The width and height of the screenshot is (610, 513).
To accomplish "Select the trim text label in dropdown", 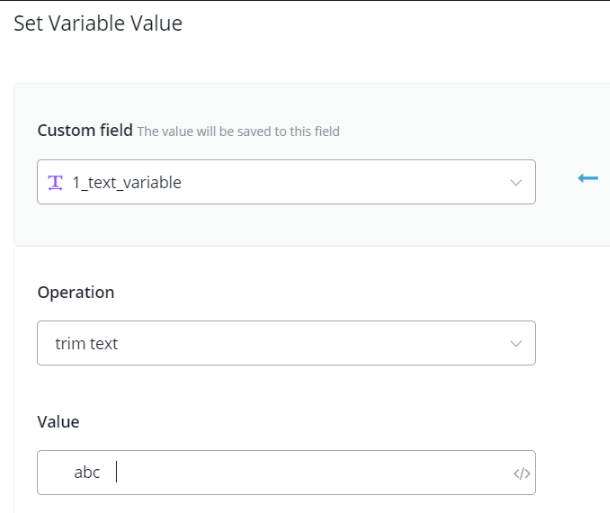I will pyautogui.click(x=87, y=343).
